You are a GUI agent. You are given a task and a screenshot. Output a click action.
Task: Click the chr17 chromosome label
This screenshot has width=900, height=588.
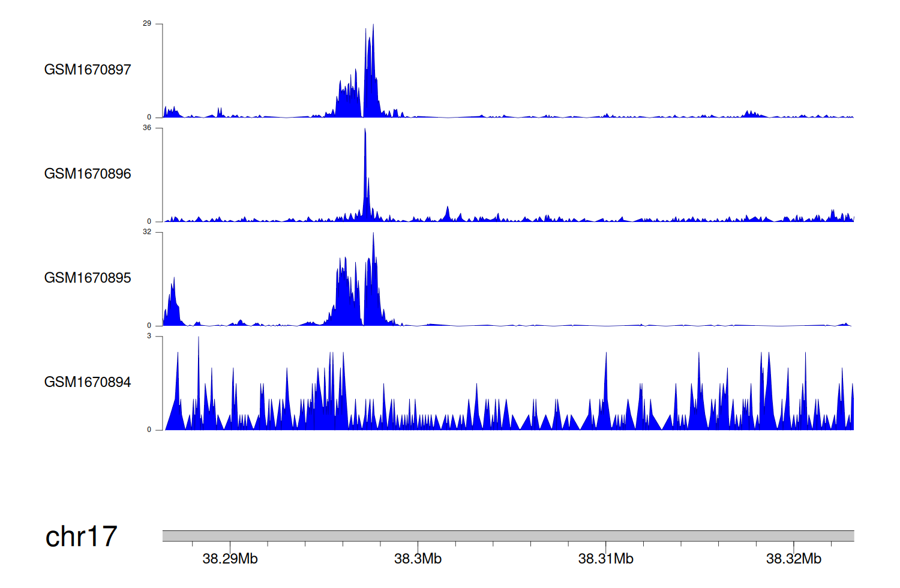[x=81, y=536]
